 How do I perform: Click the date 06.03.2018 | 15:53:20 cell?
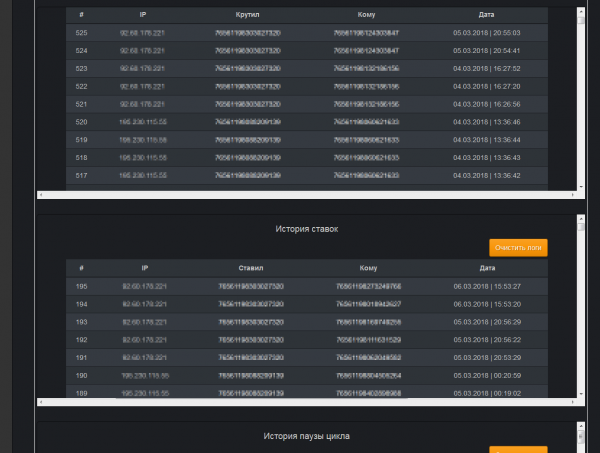click(x=486, y=303)
